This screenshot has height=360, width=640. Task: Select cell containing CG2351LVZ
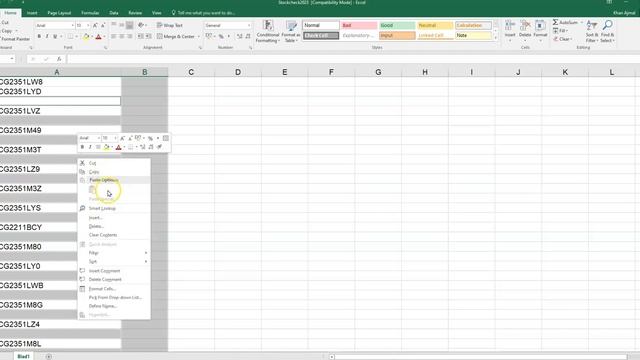click(60, 111)
